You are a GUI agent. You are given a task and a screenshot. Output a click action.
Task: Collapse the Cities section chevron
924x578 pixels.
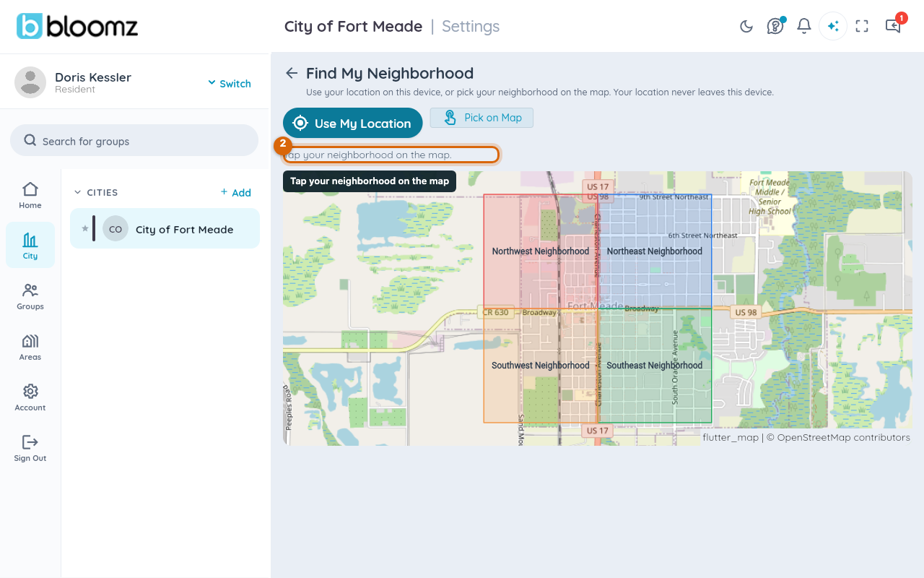pos(79,192)
